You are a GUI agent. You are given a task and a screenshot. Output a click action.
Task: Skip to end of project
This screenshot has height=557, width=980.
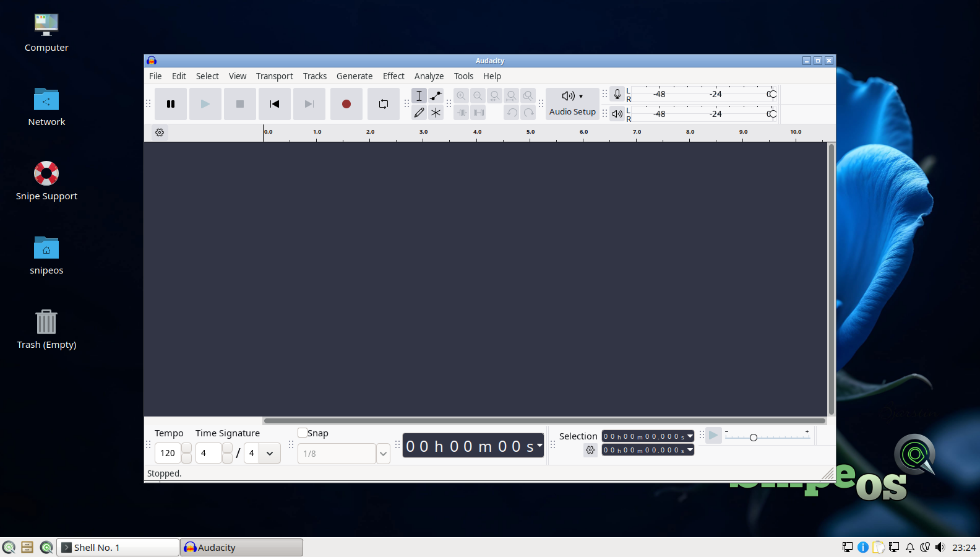[309, 104]
